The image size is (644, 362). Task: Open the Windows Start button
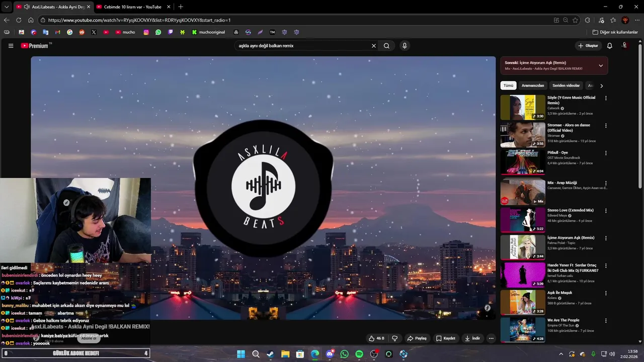coord(241,354)
